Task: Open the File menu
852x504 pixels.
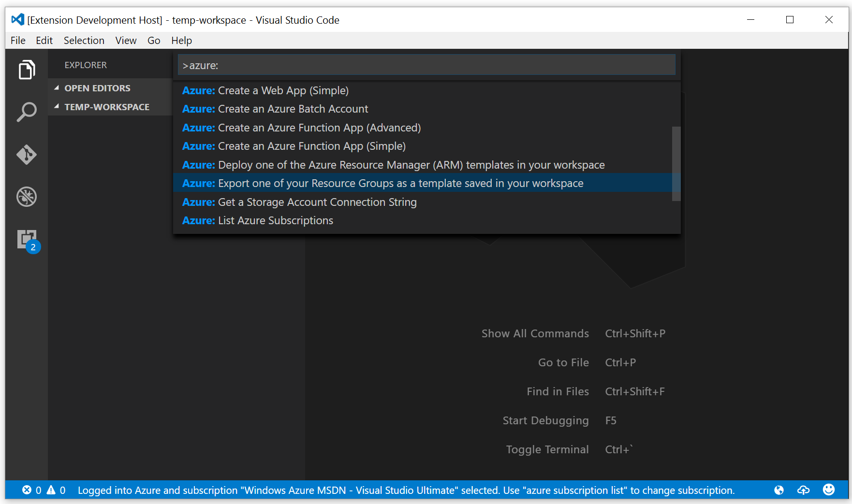Action: pyautogui.click(x=18, y=41)
